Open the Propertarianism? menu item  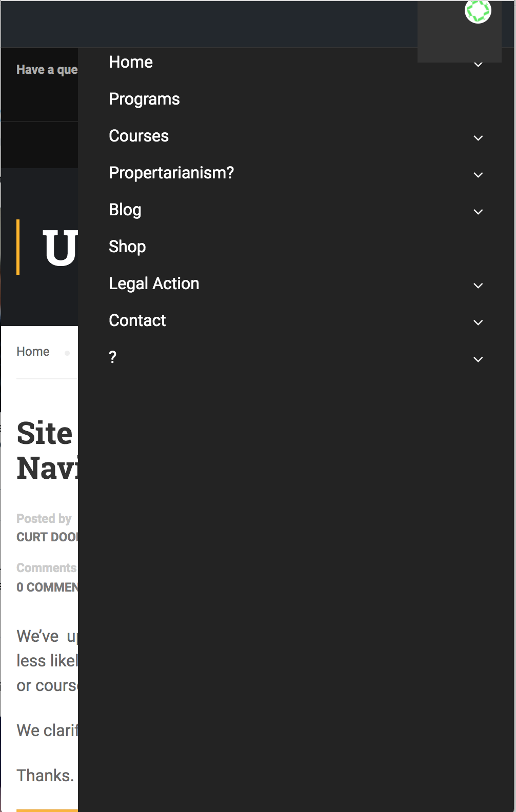(x=171, y=173)
